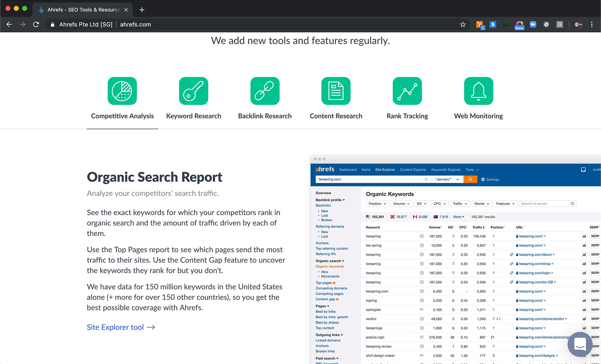Bookmark this page with the star icon
The height and width of the screenshot is (364, 601).
(x=463, y=24)
